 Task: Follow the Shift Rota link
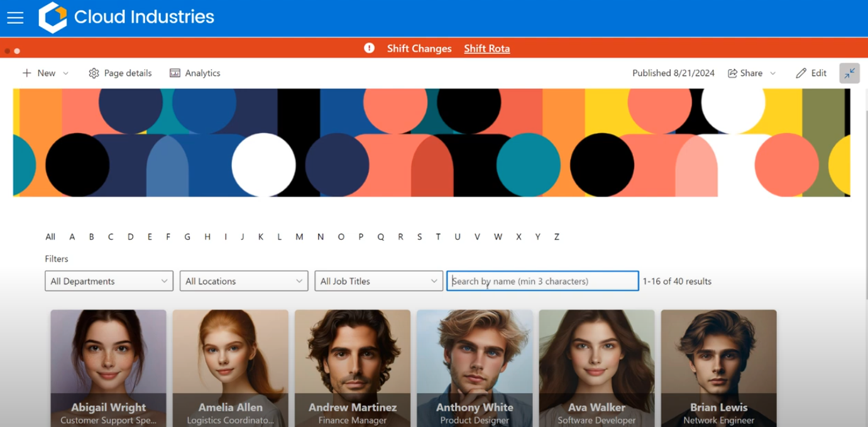486,48
